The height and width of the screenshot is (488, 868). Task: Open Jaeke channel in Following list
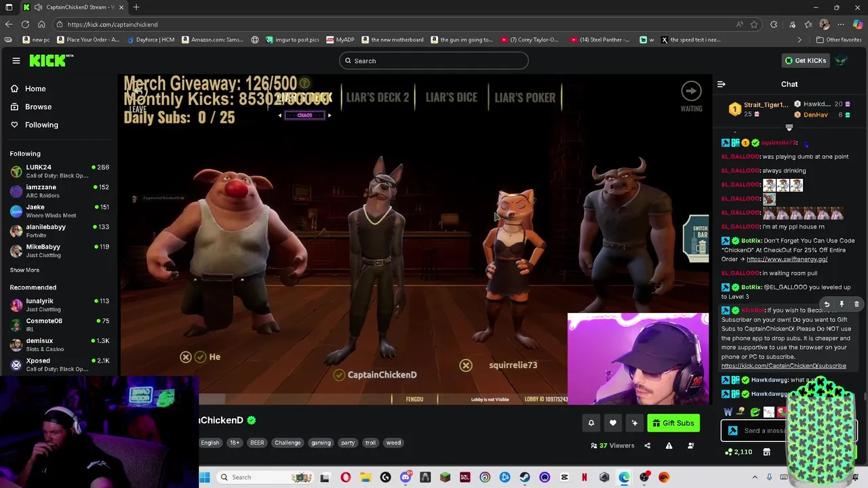pyautogui.click(x=59, y=211)
